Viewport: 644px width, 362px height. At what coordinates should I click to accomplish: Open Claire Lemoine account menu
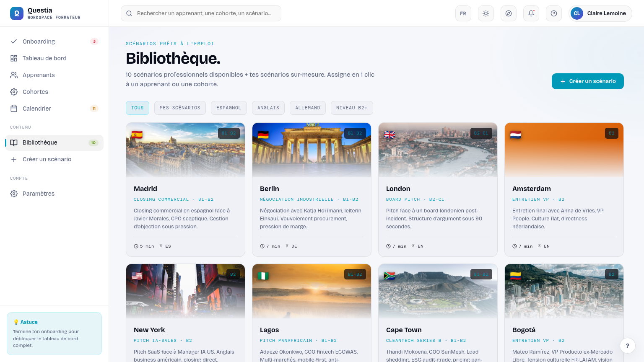pos(600,13)
